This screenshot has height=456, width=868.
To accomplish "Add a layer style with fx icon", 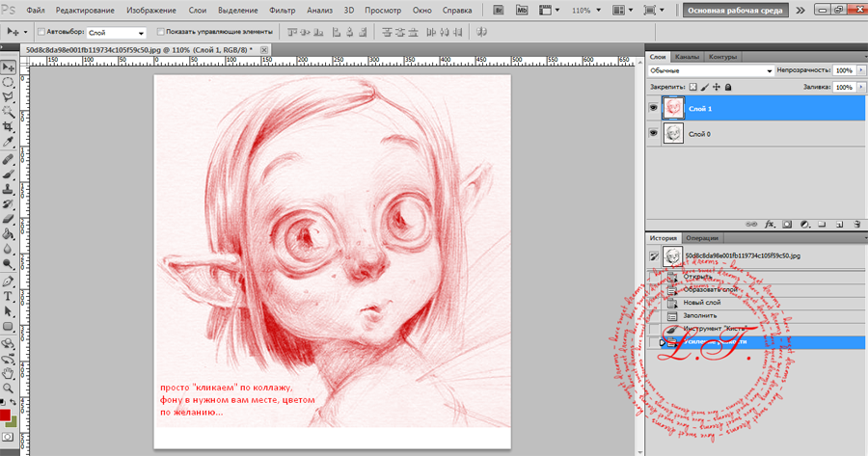I will (x=770, y=224).
